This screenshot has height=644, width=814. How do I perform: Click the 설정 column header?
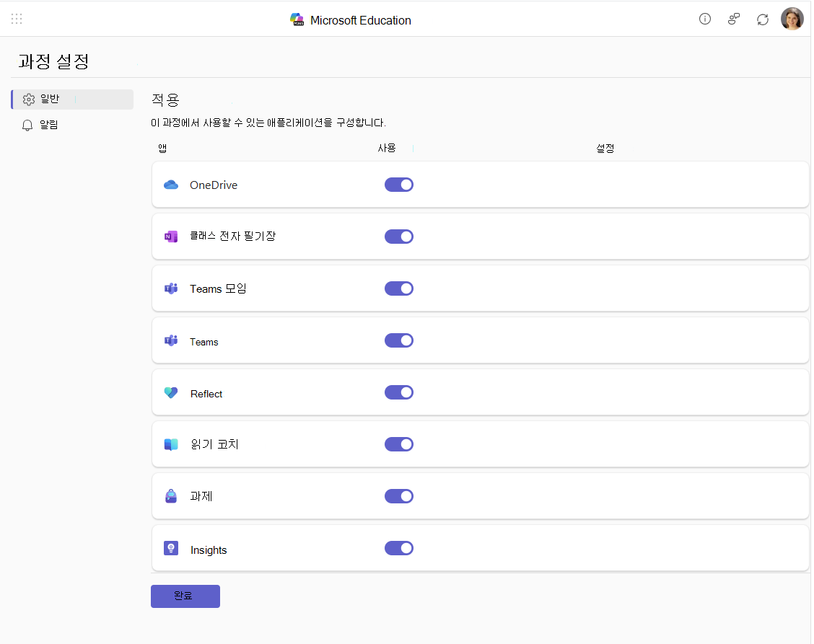pyautogui.click(x=605, y=149)
